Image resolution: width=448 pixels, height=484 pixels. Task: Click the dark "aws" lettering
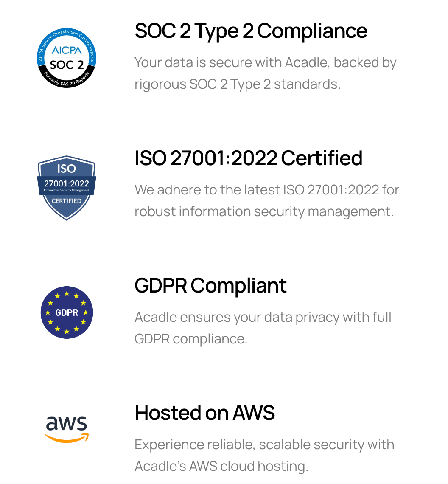tap(67, 424)
